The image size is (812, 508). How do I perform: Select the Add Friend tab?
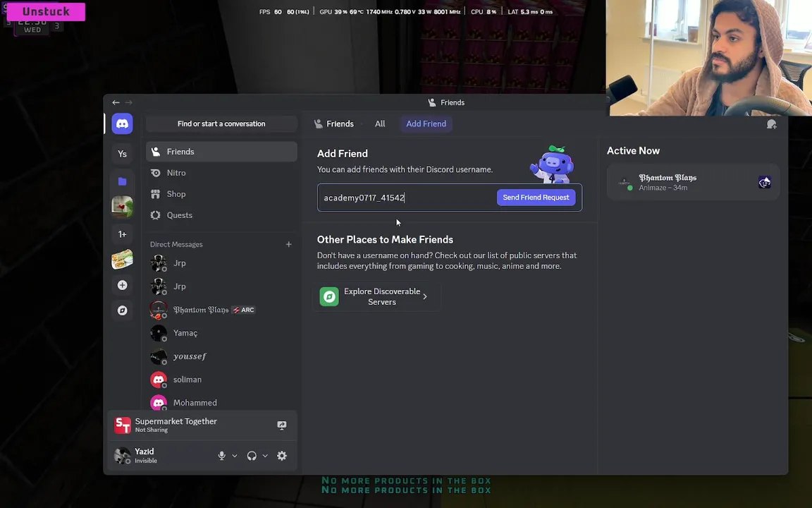pyautogui.click(x=426, y=124)
